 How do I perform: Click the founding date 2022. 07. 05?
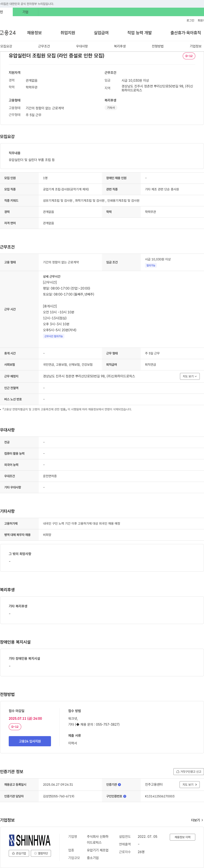[147, 837]
